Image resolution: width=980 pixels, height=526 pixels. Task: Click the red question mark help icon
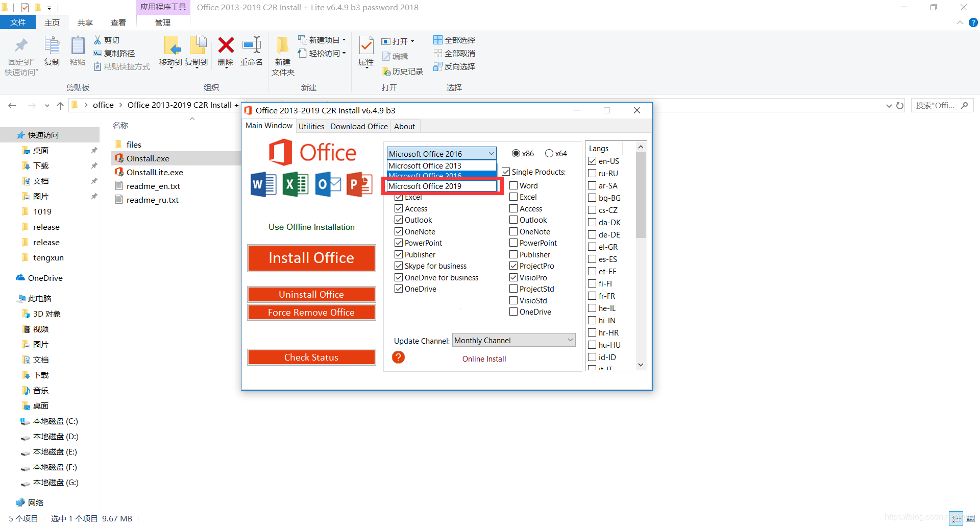pyautogui.click(x=398, y=357)
